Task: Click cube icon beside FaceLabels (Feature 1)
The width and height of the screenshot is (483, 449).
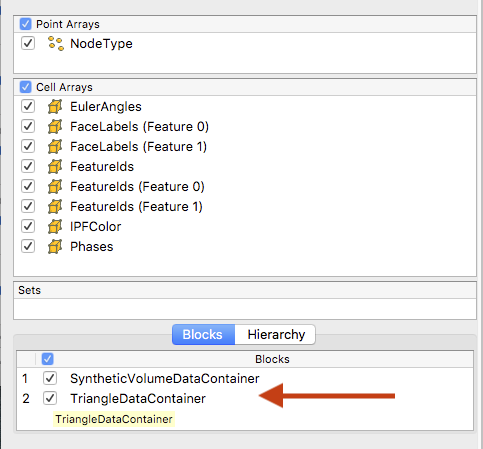Action: (x=55, y=147)
